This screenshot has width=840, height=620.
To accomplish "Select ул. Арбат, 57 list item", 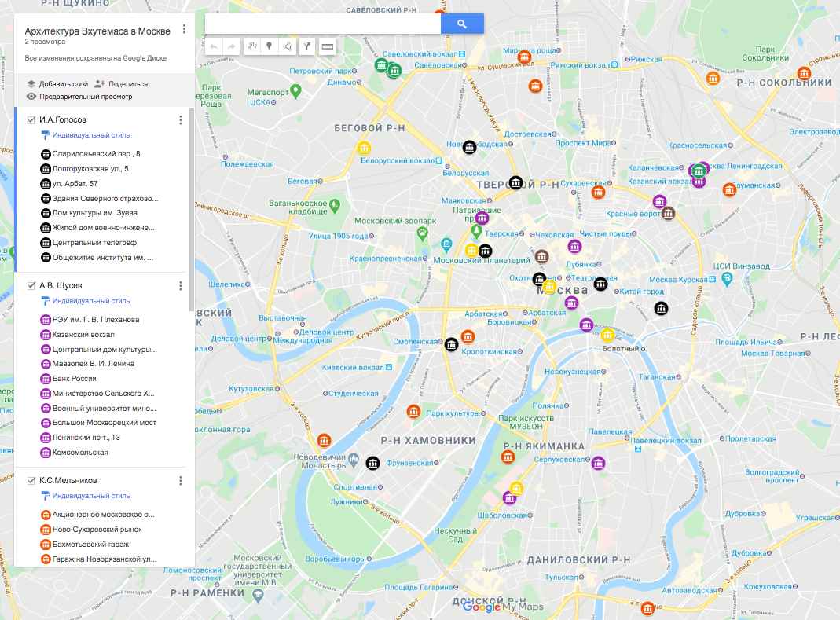I will pos(75,184).
